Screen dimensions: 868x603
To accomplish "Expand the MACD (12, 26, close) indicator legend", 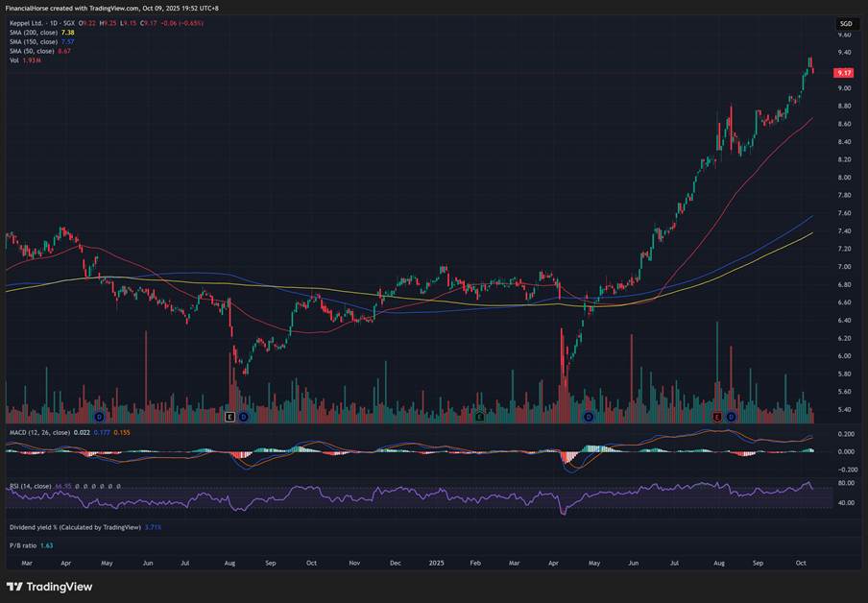I will coord(38,433).
